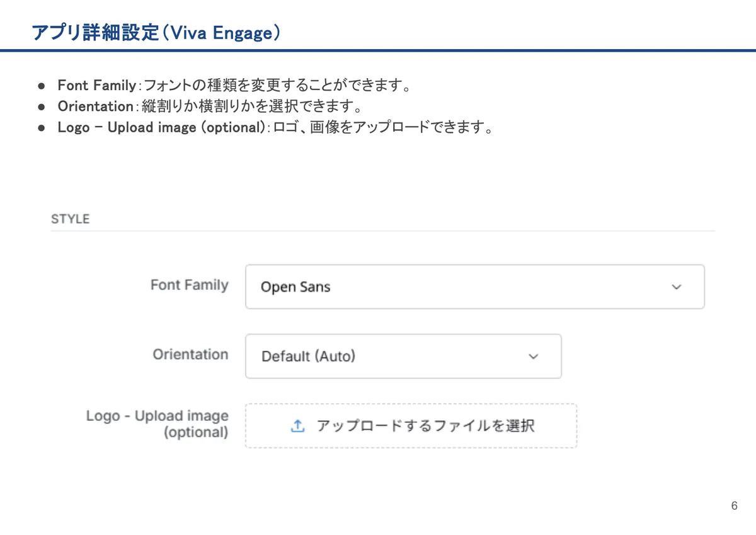Open the Orientation dropdown showing Default (Auto)
This screenshot has width=756, height=535.
point(403,356)
